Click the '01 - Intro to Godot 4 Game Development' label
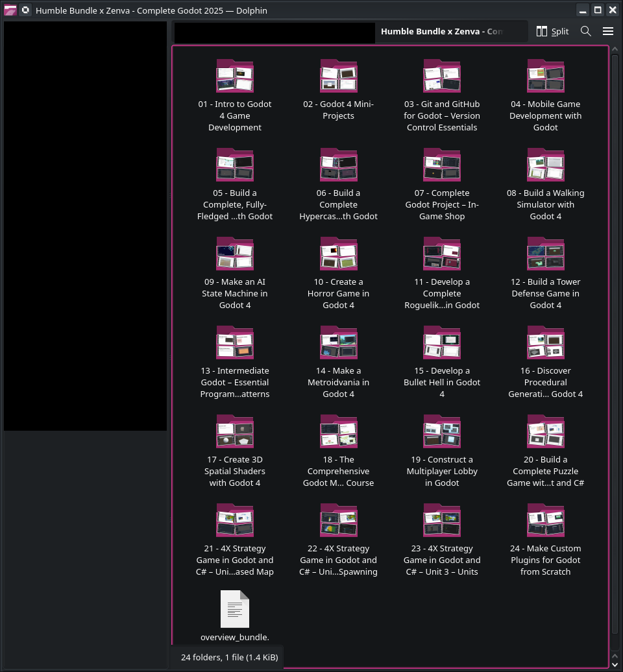The height and width of the screenshot is (672, 623). tap(234, 115)
